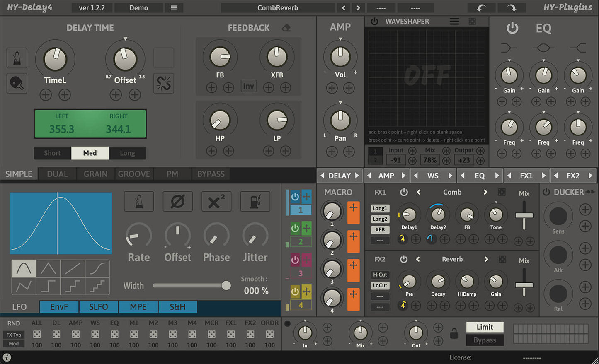Go to previous preset with left arrow

343,8
